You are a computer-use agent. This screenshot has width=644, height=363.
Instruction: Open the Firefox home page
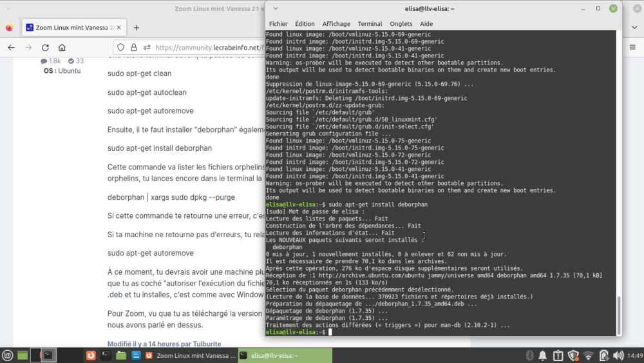pyautogui.click(x=62, y=48)
